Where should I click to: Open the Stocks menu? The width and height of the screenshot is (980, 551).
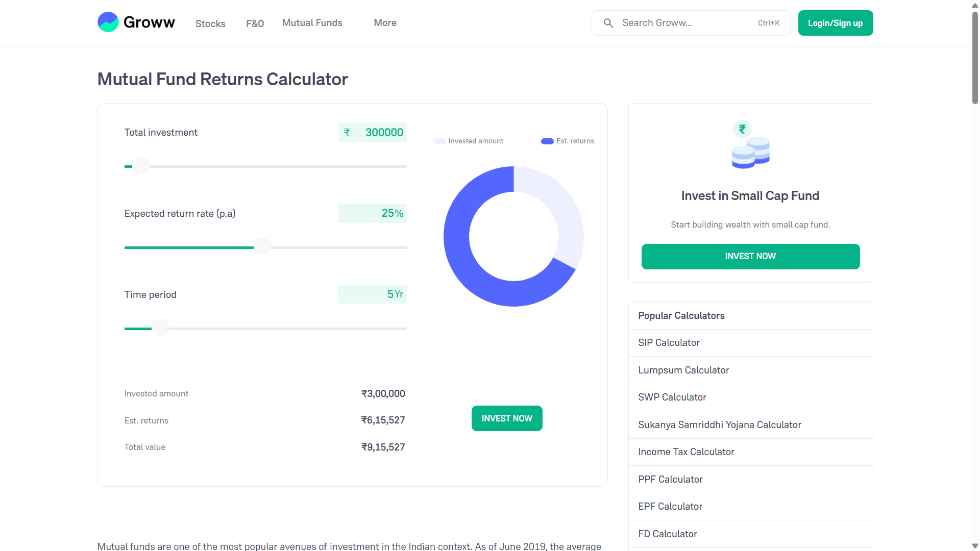pyautogui.click(x=210, y=23)
